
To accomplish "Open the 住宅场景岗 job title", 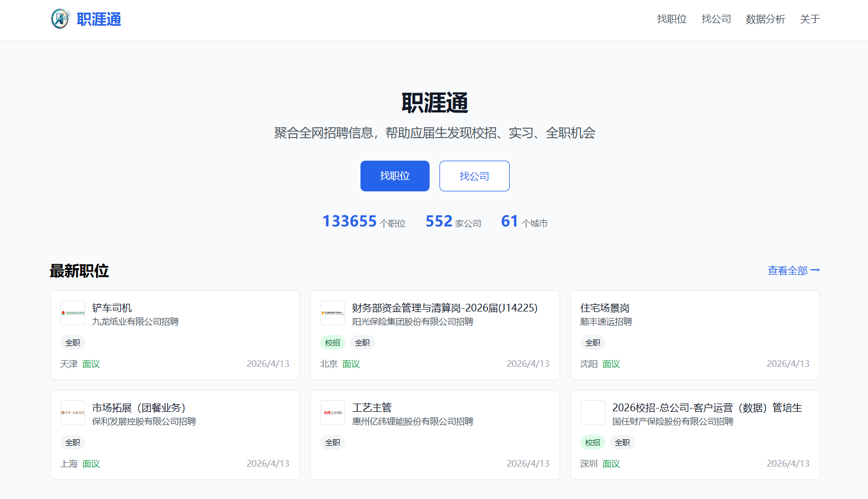I will tap(605, 308).
